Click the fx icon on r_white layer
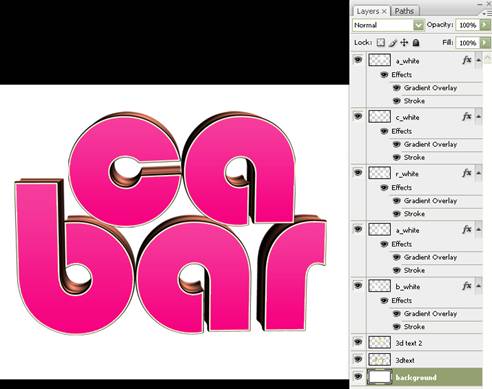Viewport: 492px width, 389px height. coord(467,173)
